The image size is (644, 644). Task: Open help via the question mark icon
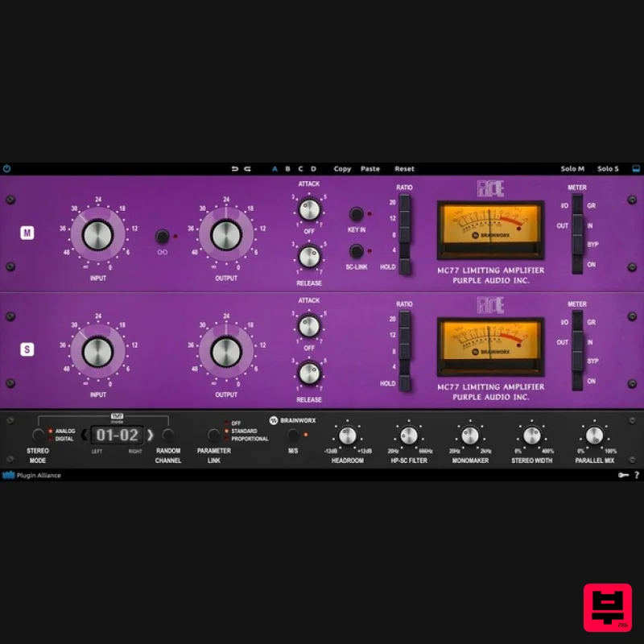pyautogui.click(x=635, y=475)
